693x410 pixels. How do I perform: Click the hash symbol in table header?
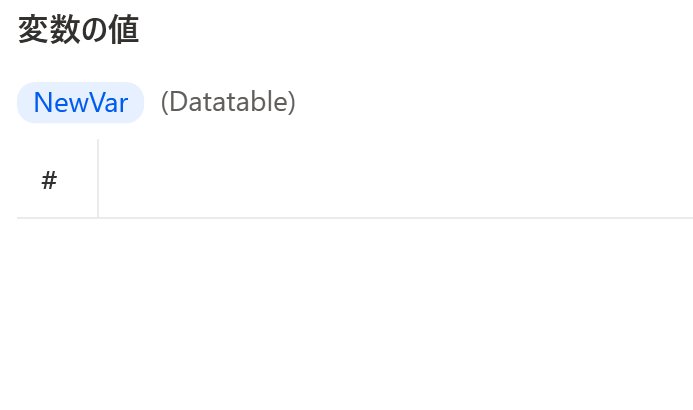point(49,180)
